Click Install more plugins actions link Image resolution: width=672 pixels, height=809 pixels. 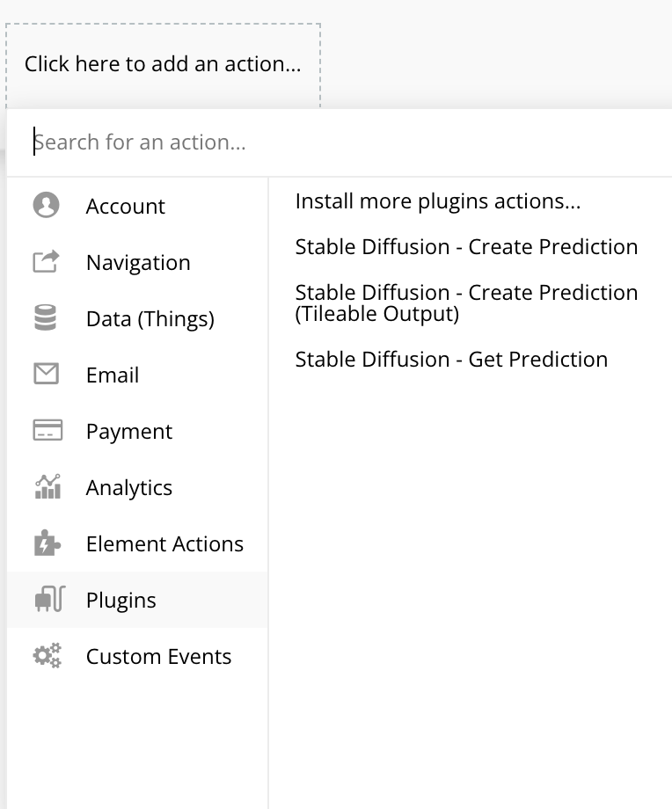tap(437, 201)
